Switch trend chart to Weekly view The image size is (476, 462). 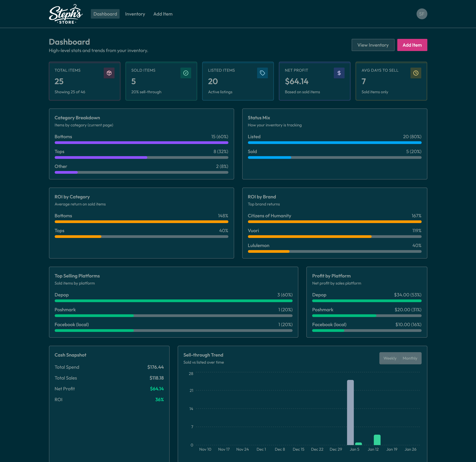(x=390, y=358)
